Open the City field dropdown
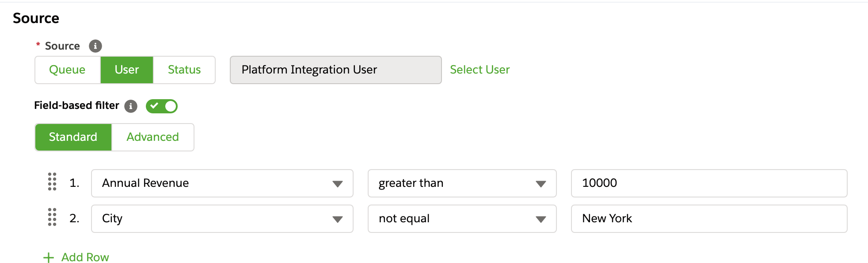 222,219
